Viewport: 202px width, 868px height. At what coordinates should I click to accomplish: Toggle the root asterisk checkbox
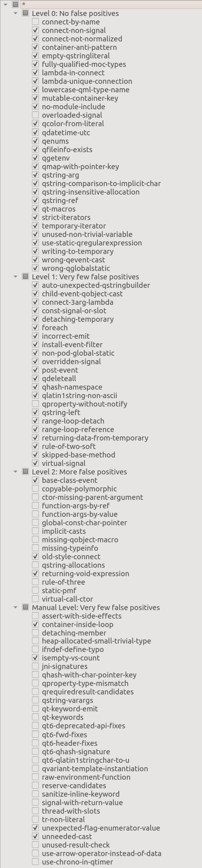click(15, 4)
